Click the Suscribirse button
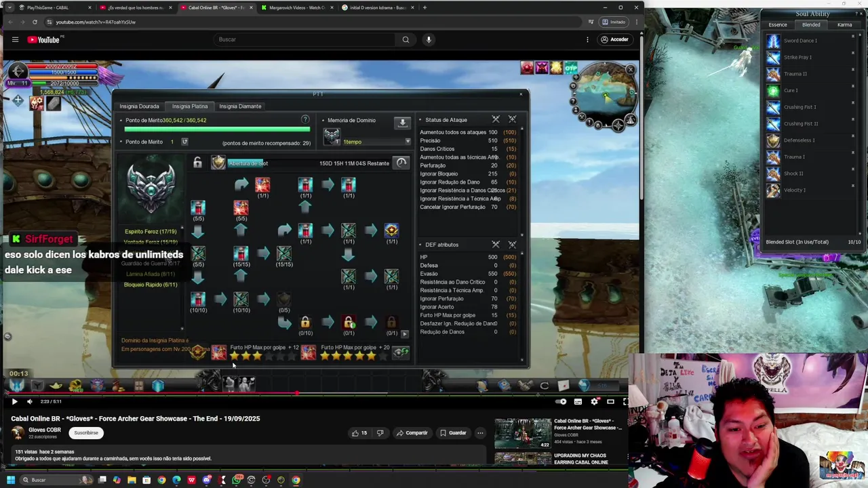The width and height of the screenshot is (868, 488). (86, 432)
